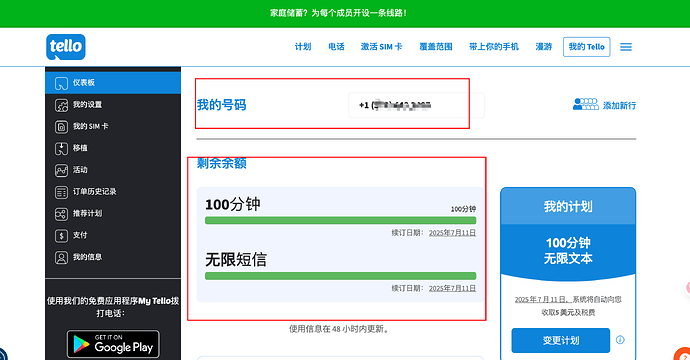Open 覆盖范围 in the top navigation
Screen dimensions: 690x360
click(x=436, y=47)
